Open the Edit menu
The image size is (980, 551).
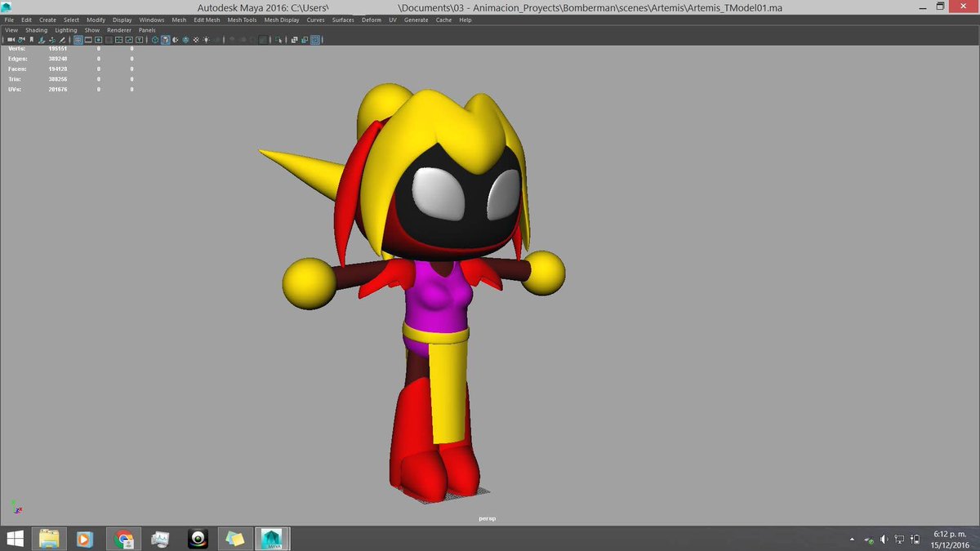point(27,20)
